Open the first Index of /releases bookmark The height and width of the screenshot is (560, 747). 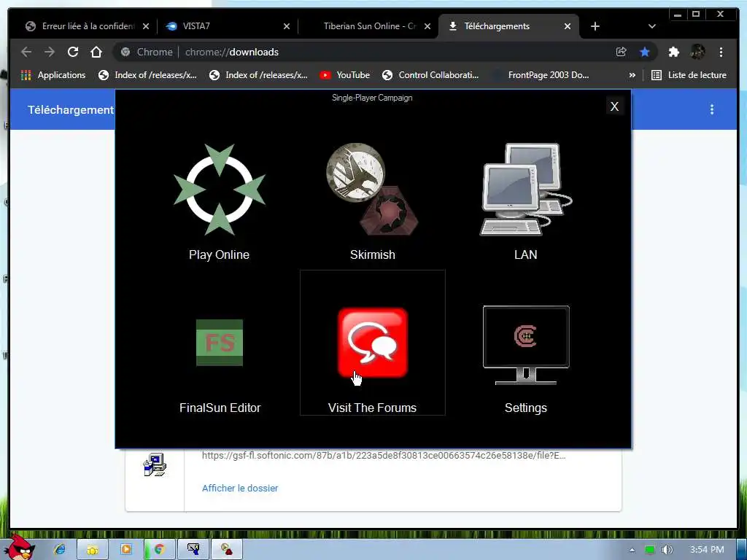(147, 75)
